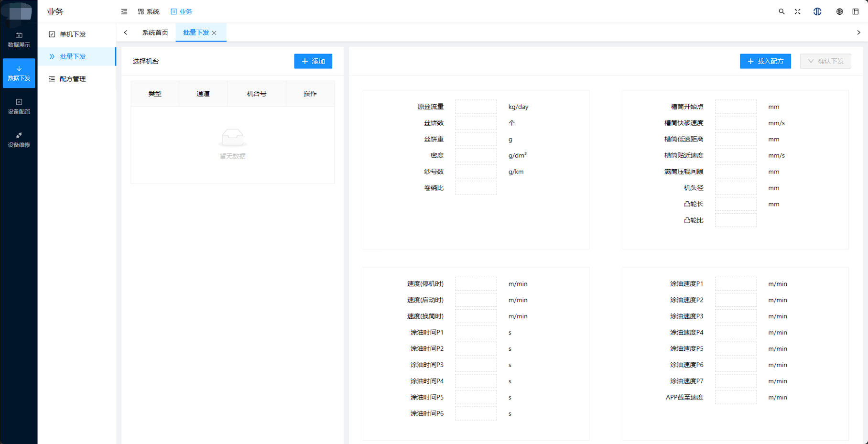Image resolution: width=868 pixels, height=444 pixels.
Task: Open 数据展示 in left sidebar
Action: [19, 40]
